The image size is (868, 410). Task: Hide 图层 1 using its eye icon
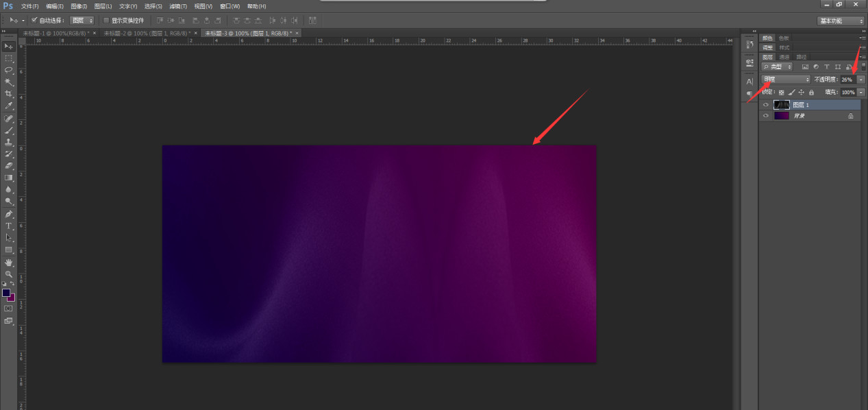pos(766,105)
